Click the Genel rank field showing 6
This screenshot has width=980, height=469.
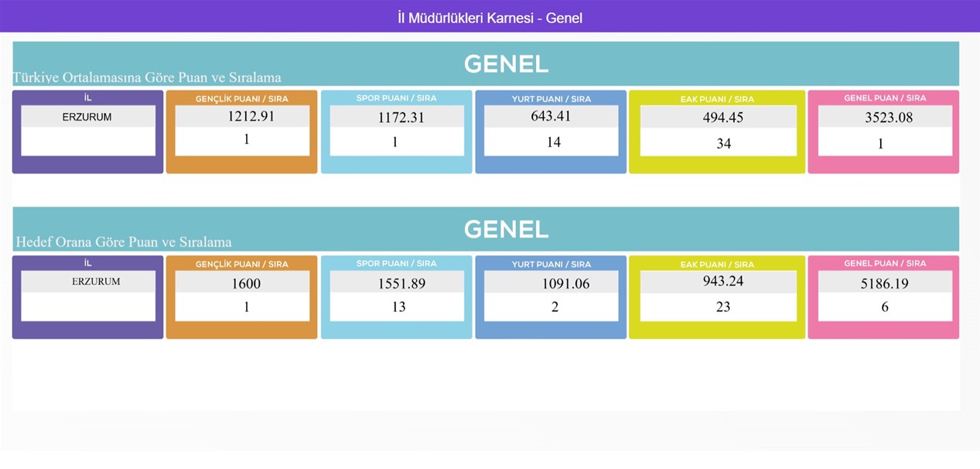[885, 306]
